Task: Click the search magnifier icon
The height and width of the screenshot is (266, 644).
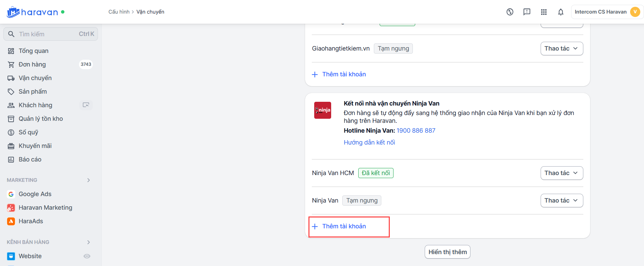Action: tap(11, 34)
